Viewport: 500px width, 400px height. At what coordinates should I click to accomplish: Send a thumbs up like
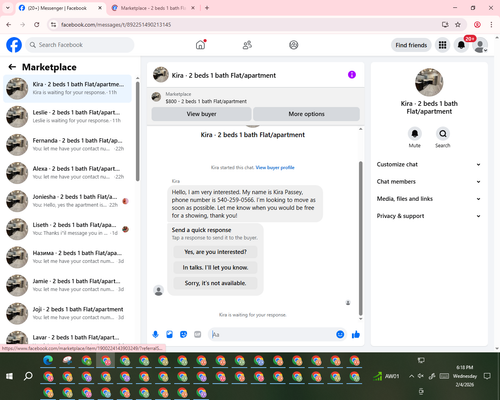[x=356, y=334]
